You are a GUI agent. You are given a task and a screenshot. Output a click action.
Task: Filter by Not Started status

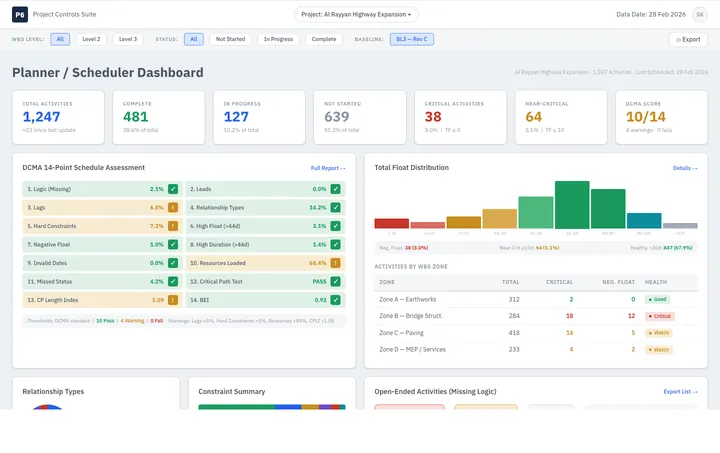[231, 39]
